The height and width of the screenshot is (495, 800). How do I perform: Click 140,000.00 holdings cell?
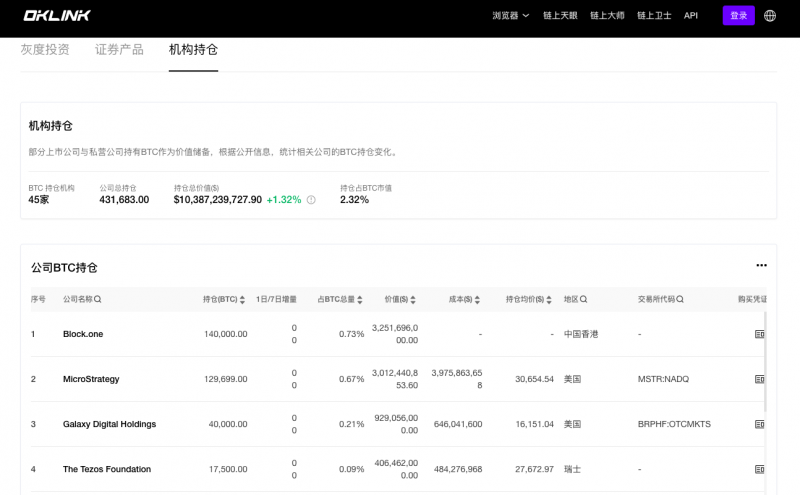click(x=226, y=334)
